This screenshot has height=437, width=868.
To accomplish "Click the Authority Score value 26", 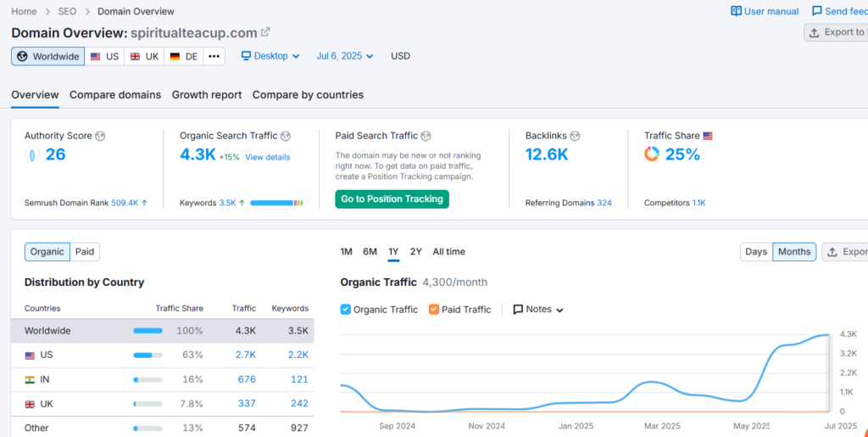I will (55, 154).
